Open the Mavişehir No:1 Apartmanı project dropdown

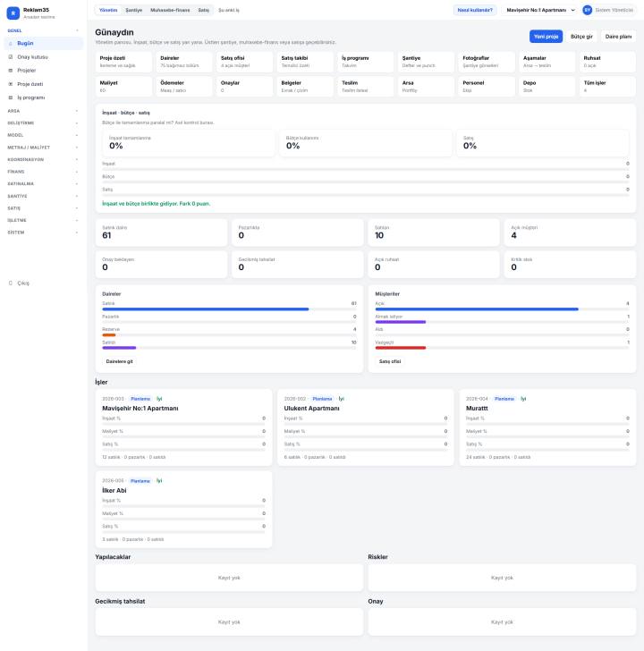(540, 10)
